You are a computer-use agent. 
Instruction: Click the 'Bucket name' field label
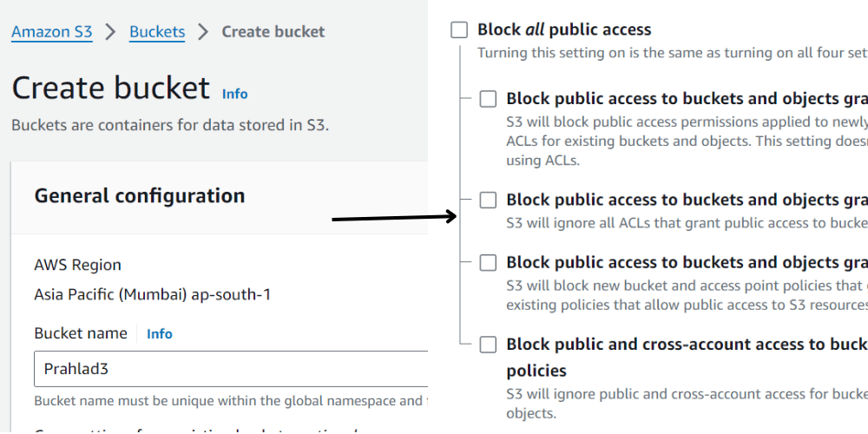point(81,333)
